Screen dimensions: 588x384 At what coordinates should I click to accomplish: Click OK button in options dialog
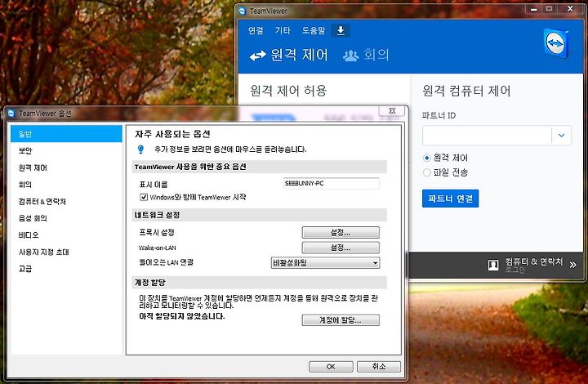331,366
